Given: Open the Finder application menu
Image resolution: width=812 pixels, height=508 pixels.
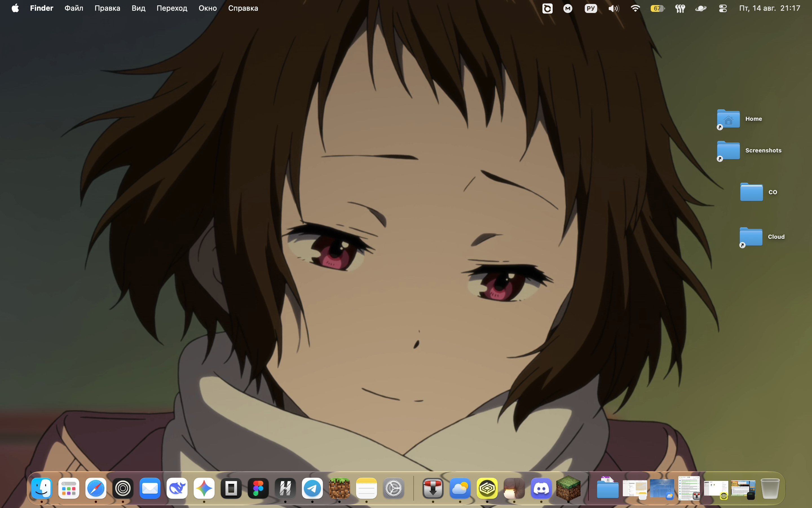Looking at the screenshot, I should point(42,8).
